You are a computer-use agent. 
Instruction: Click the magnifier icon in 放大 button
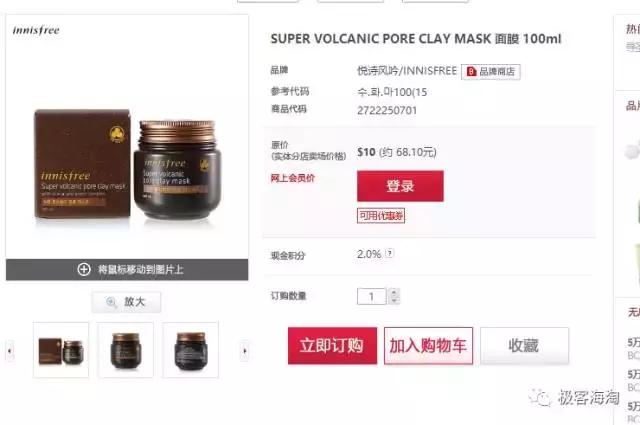111,302
